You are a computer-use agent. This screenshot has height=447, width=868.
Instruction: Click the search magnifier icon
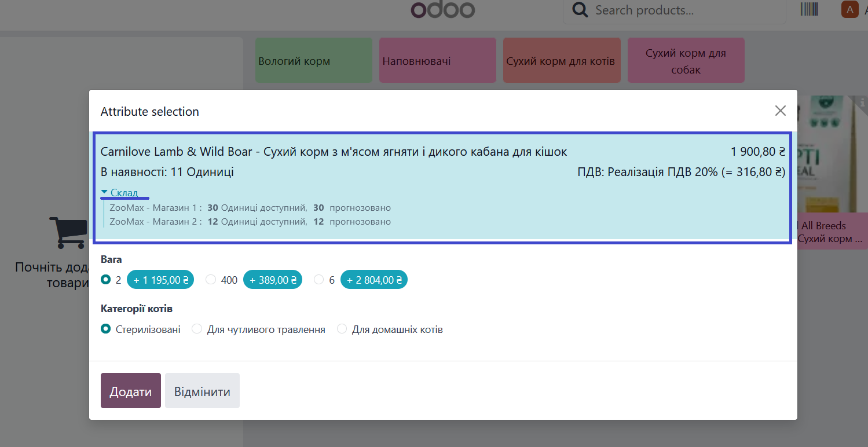pos(580,9)
